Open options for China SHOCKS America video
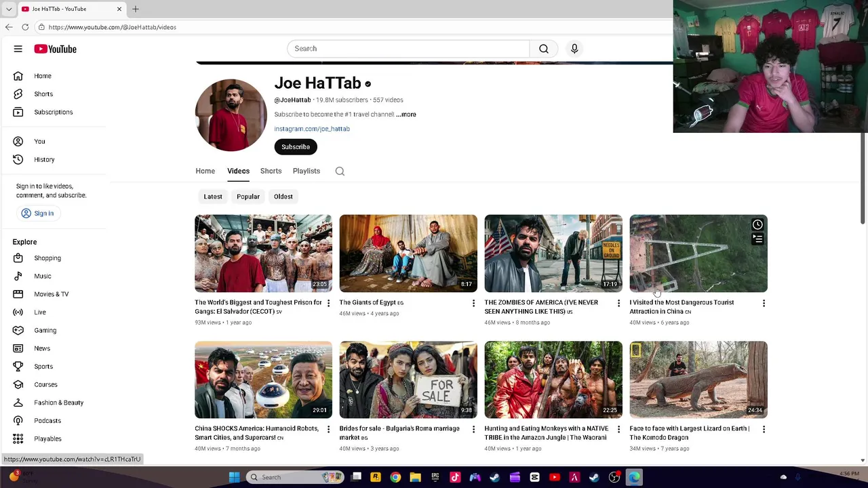Viewport: 868px width, 488px height. [328, 429]
